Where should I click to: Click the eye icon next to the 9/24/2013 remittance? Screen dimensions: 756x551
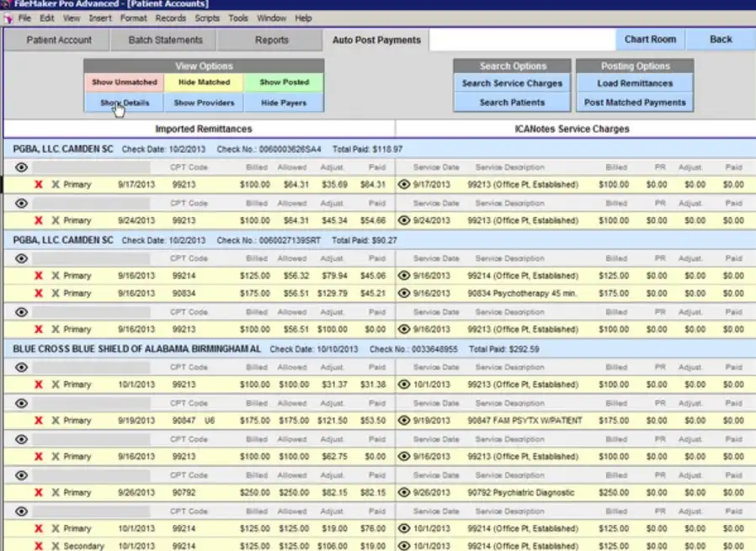click(x=20, y=203)
